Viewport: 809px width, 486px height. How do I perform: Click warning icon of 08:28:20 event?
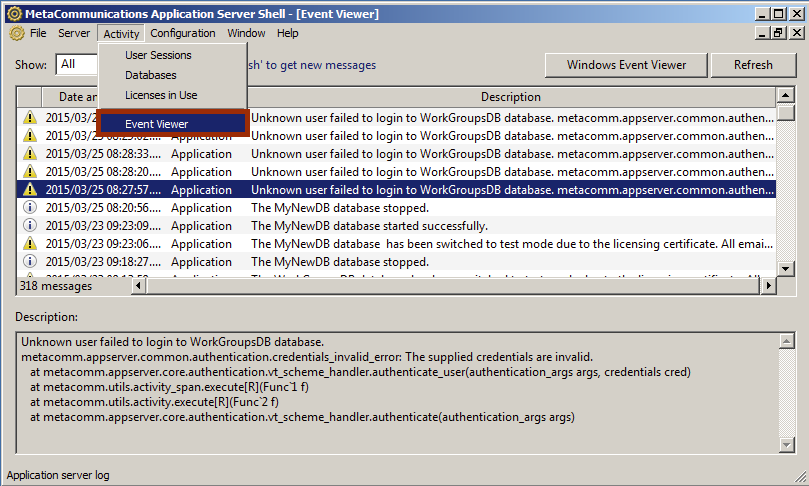[x=30, y=171]
